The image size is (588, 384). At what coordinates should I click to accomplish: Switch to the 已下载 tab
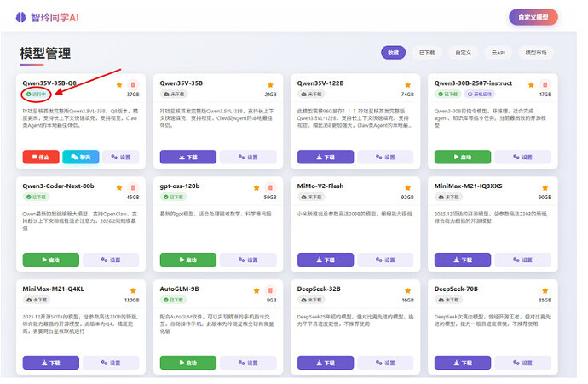pos(427,53)
